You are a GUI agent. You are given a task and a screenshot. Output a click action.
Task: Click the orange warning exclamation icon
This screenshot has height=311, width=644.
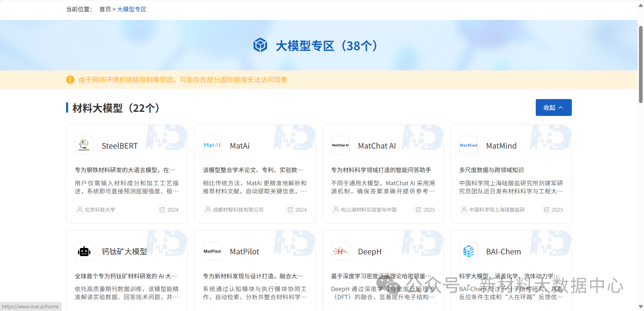(70, 80)
